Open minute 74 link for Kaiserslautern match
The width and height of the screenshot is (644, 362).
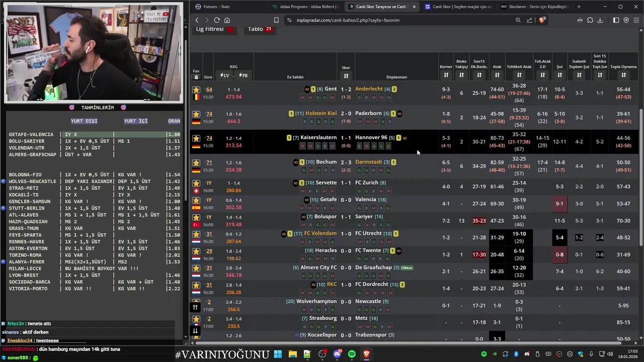[x=209, y=138]
